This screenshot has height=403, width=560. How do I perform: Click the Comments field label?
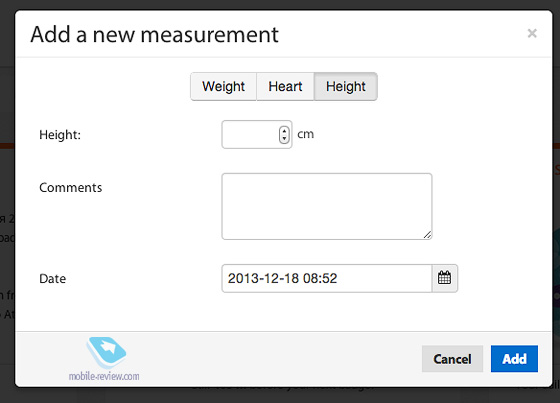(71, 188)
